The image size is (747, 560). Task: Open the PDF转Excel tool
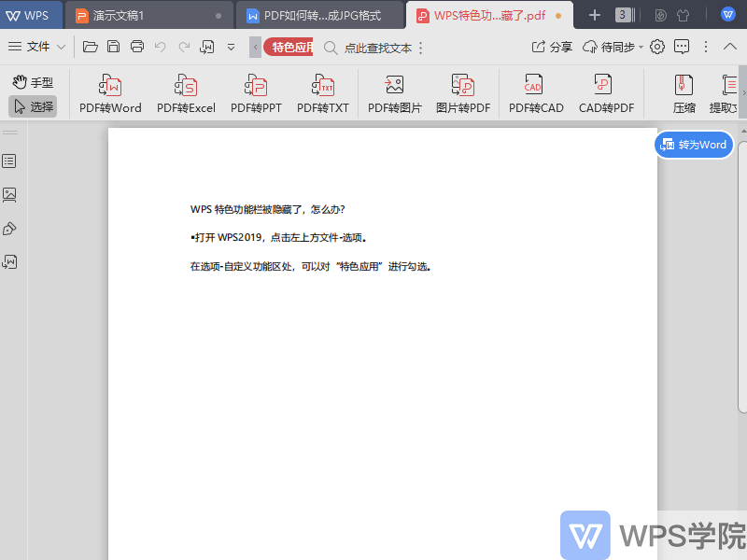click(185, 92)
